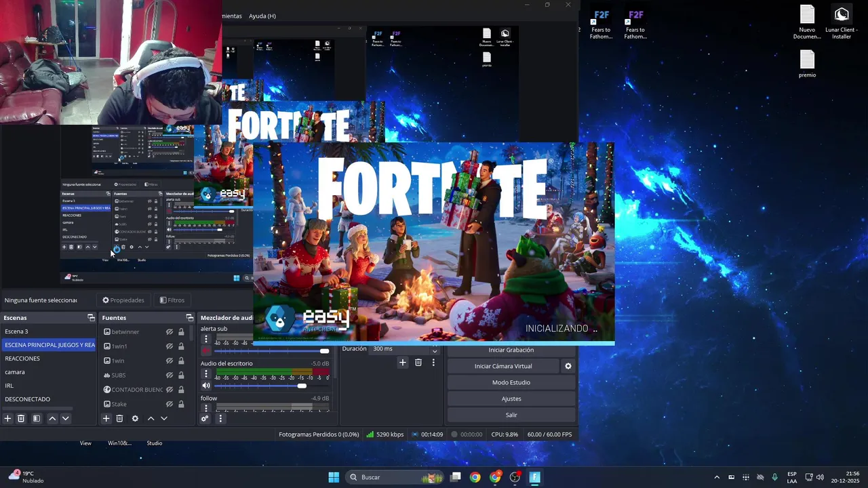Screen dimensions: 868x488
Task: Toggle visibility of Stake source
Action: [170, 404]
